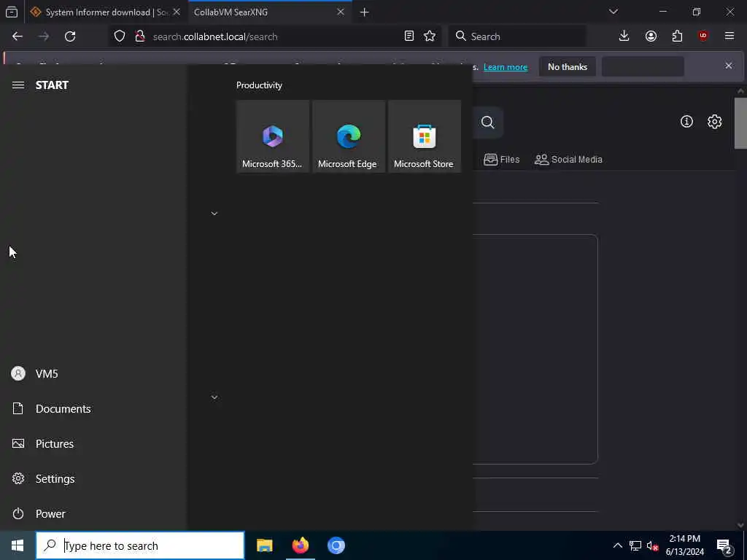This screenshot has width=747, height=560.
Task: View the insecure connection padlock info
Action: pyautogui.click(x=139, y=36)
